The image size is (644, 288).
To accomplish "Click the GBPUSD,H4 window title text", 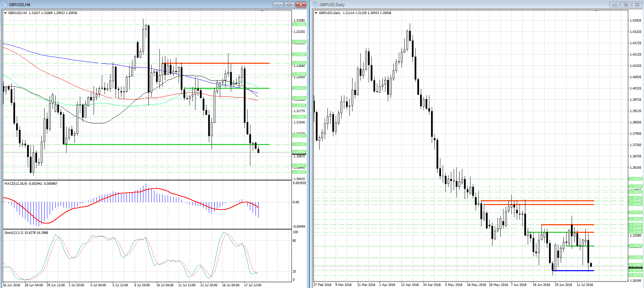I will click(20, 4).
